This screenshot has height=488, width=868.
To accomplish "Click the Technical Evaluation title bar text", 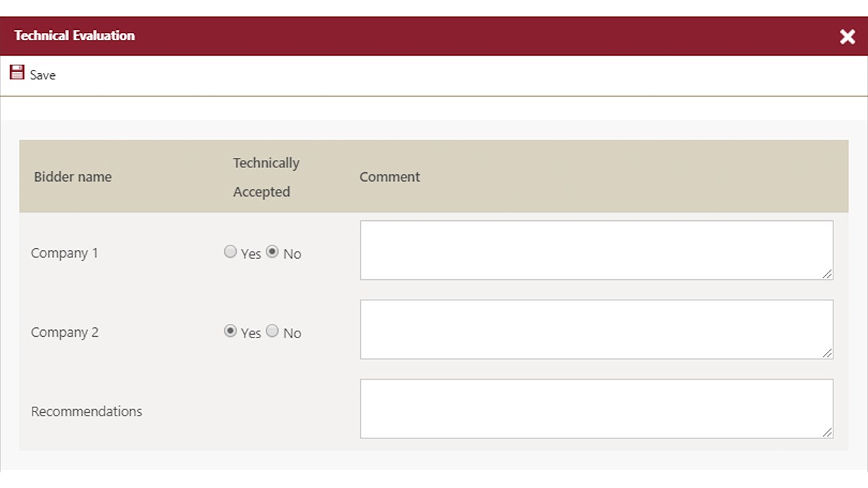I will [x=75, y=36].
